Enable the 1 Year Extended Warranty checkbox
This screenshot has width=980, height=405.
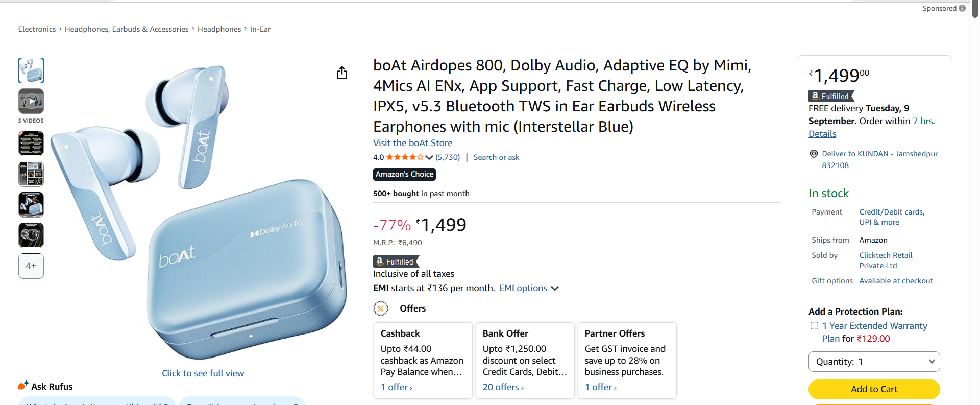[814, 326]
